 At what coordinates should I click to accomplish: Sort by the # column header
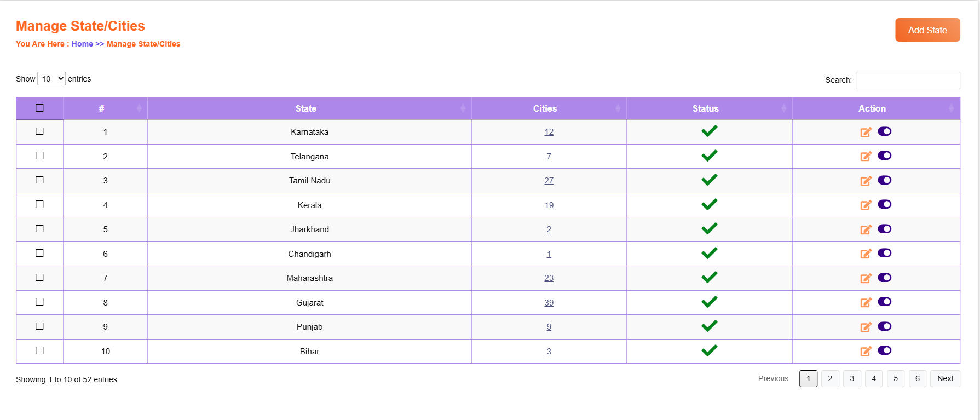pyautogui.click(x=105, y=108)
